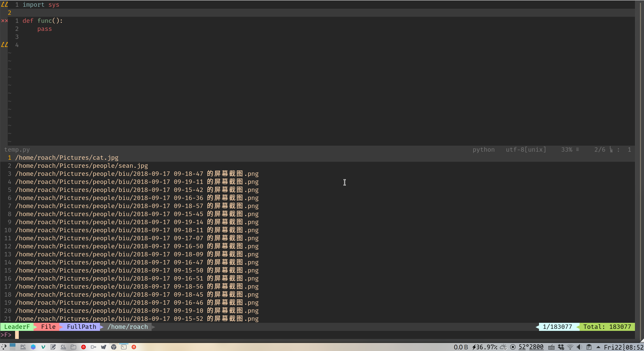The image size is (644, 351).
Task: Launch Chrome from the taskbar
Action: click(x=113, y=347)
